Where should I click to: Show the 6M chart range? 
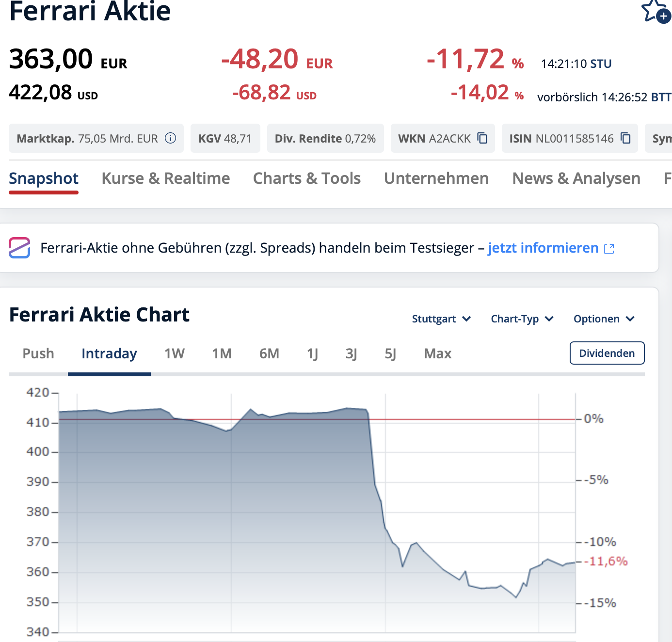(269, 353)
